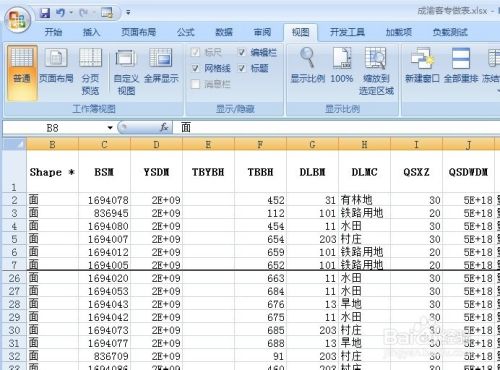Toggle the 网格线 gridlines checkbox
The height and width of the screenshot is (370, 500).
[x=196, y=68]
